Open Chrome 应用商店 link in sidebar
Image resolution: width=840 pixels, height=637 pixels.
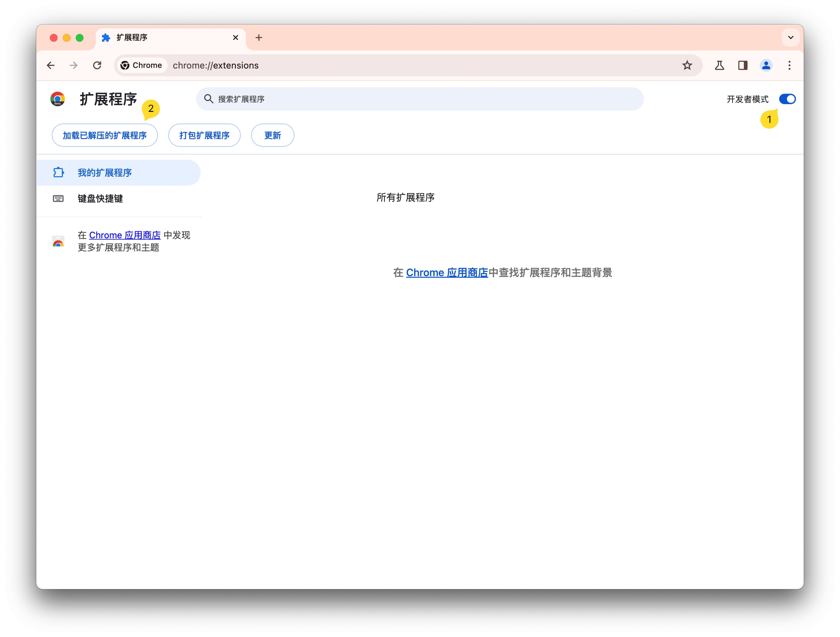tap(125, 235)
